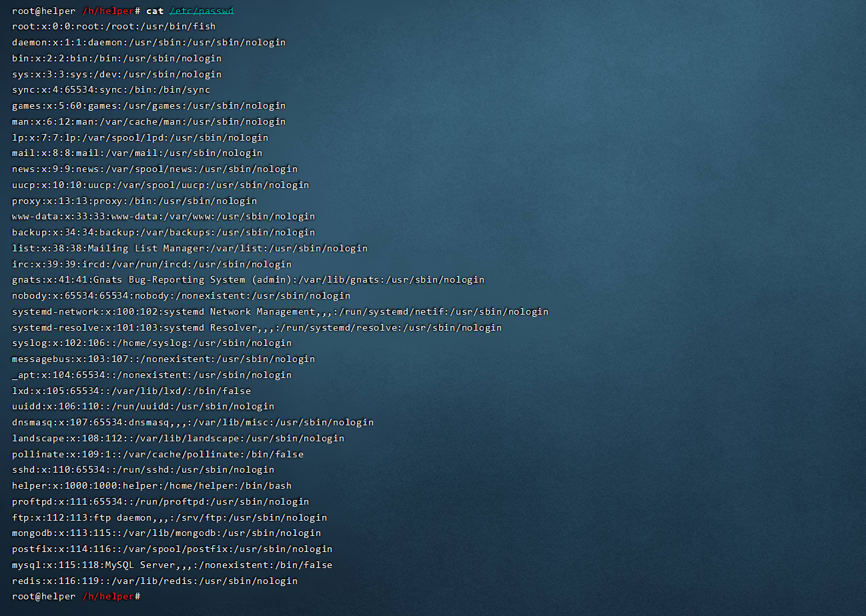The height and width of the screenshot is (616, 866).
Task: Click the helper user line with /bin/bash
Action: pos(151,485)
